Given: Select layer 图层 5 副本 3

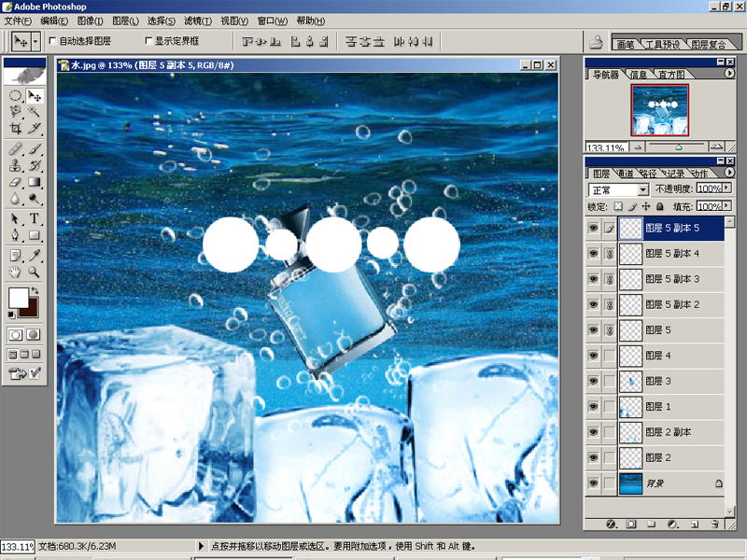Looking at the screenshot, I should pos(671,279).
